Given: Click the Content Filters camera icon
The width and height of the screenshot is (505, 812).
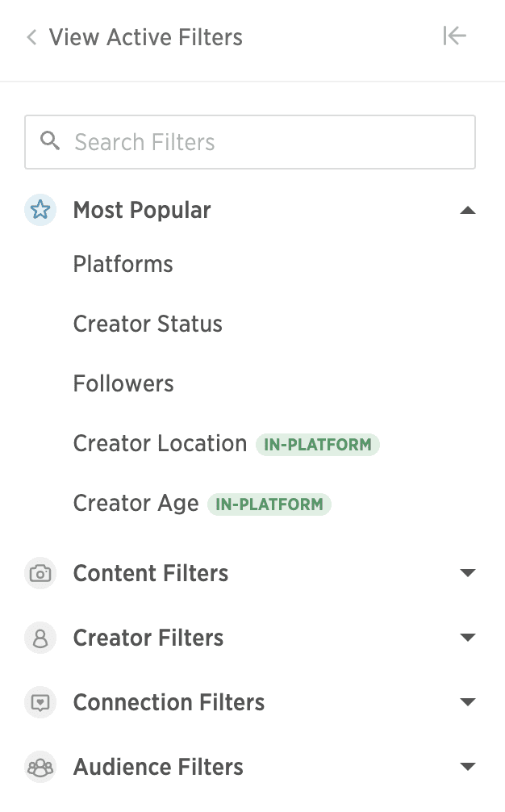Looking at the screenshot, I should [x=40, y=573].
